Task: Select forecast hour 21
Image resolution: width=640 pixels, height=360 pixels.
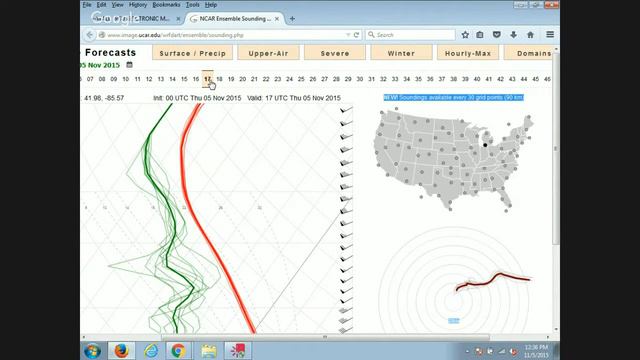Action: pyautogui.click(x=254, y=79)
